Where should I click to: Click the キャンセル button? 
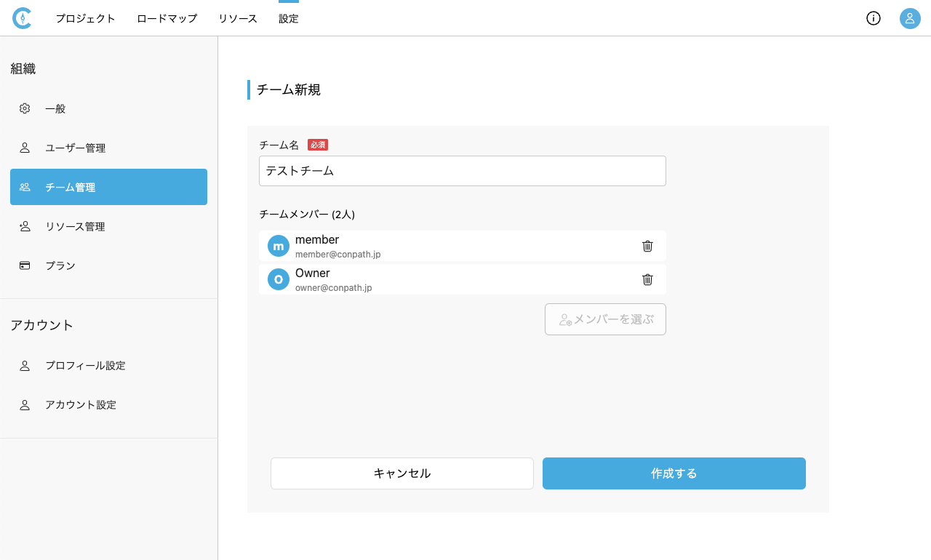[x=401, y=473]
